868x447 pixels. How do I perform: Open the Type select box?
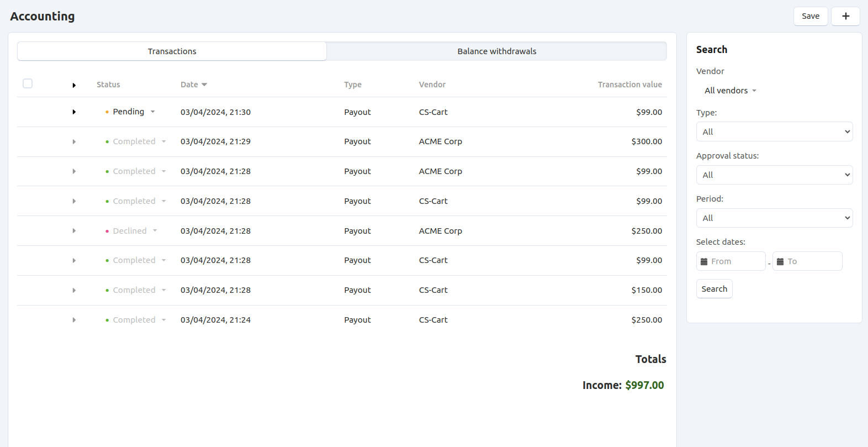774,132
